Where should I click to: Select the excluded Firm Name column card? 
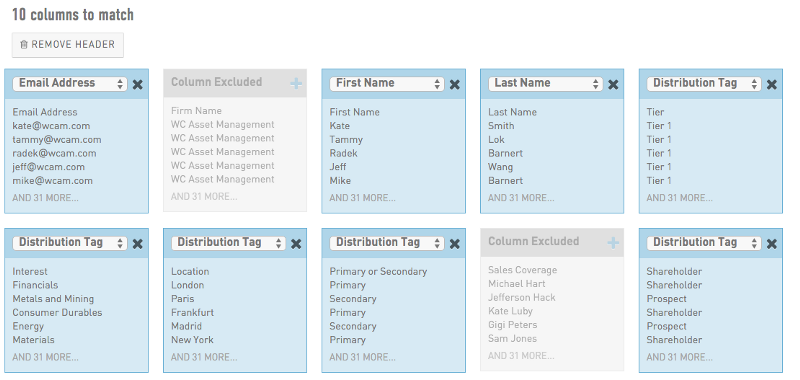235,140
